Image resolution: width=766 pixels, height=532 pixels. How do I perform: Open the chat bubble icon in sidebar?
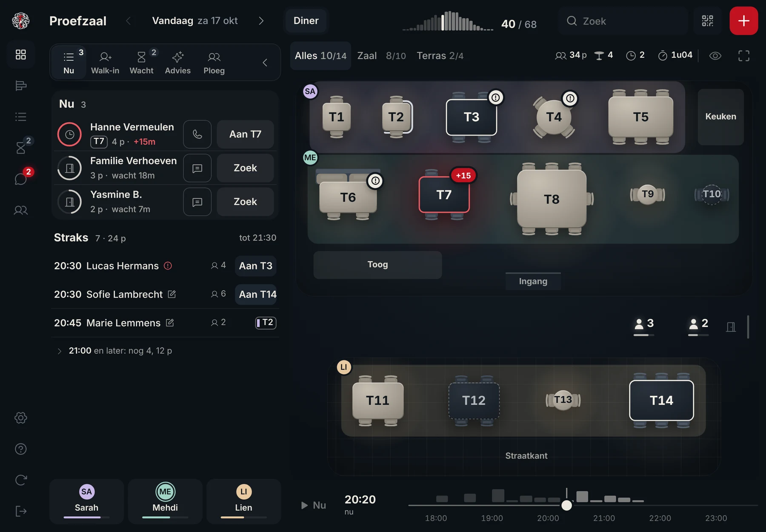[x=20, y=179]
